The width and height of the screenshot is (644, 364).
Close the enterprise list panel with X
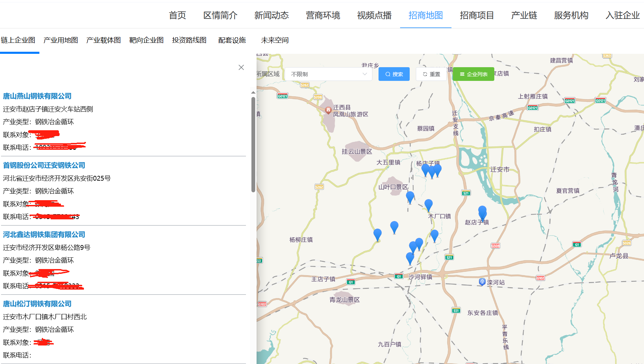coord(241,68)
